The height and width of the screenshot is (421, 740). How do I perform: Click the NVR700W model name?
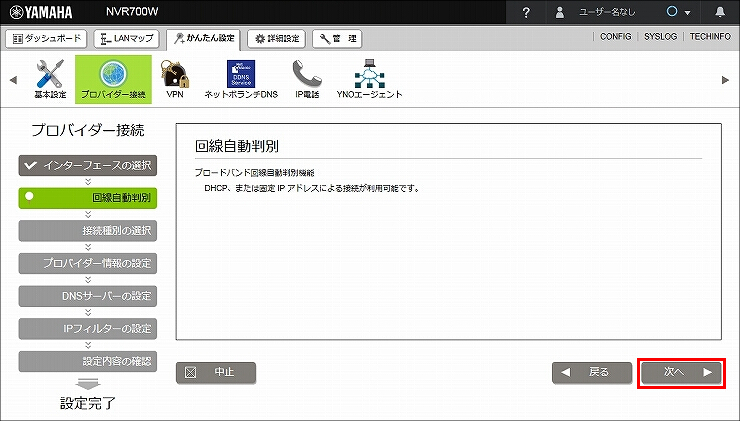tap(132, 12)
